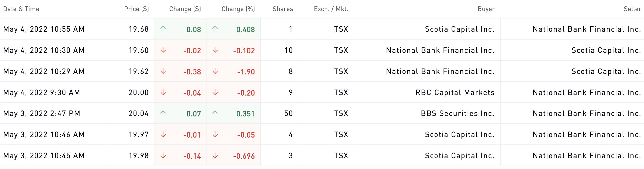Click green up arrow beside 0.07 change
This screenshot has width=644, height=169.
pyautogui.click(x=163, y=113)
